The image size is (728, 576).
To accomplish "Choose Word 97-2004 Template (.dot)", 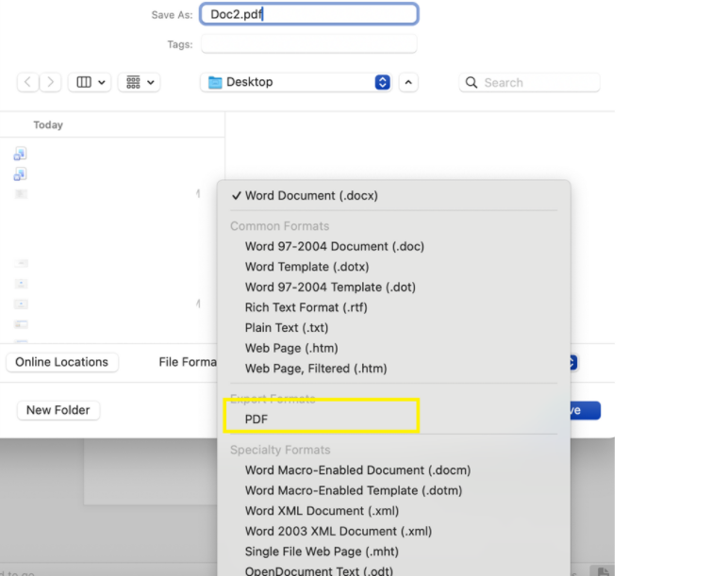I will pos(394,288).
